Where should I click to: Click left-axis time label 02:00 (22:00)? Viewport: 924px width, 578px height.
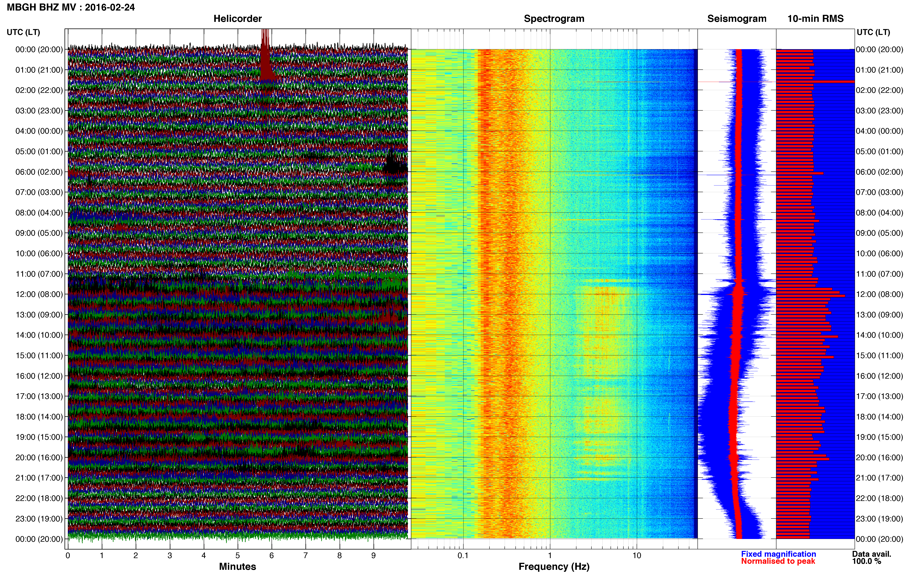39,90
